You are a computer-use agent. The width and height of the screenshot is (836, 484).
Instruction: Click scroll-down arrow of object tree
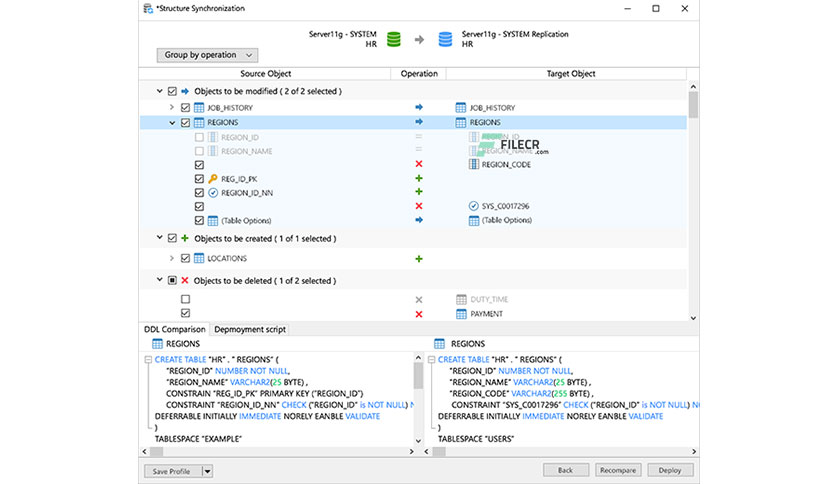click(x=693, y=318)
